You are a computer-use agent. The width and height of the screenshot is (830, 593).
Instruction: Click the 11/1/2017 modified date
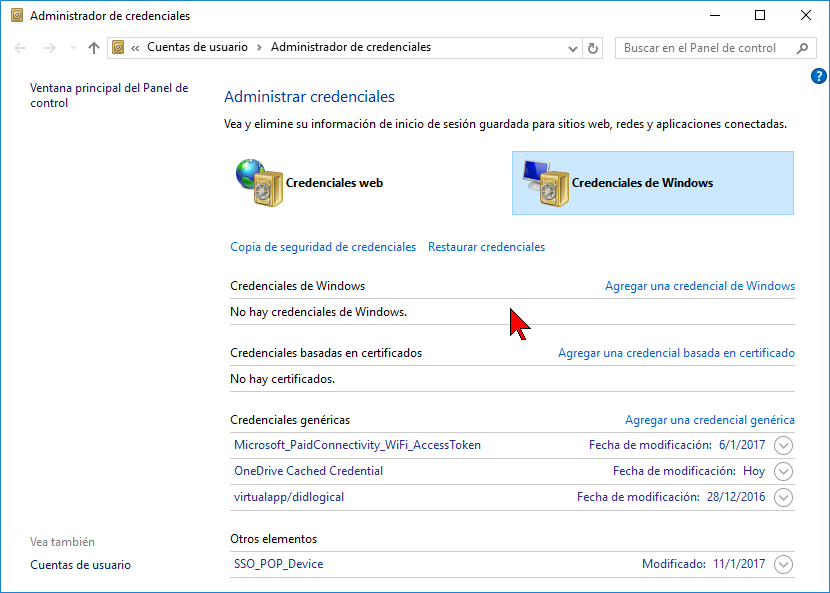739,564
